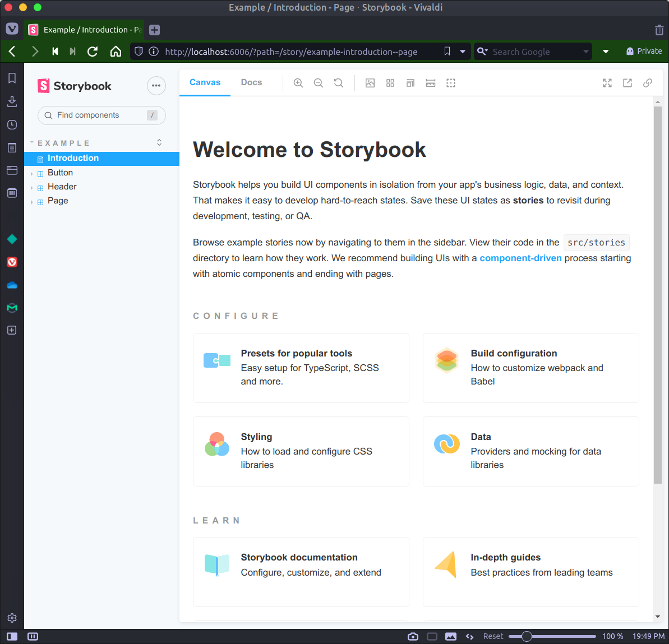Toggle tab tiling in the status bar
Viewport: 669px width, 644px height.
[x=33, y=636]
